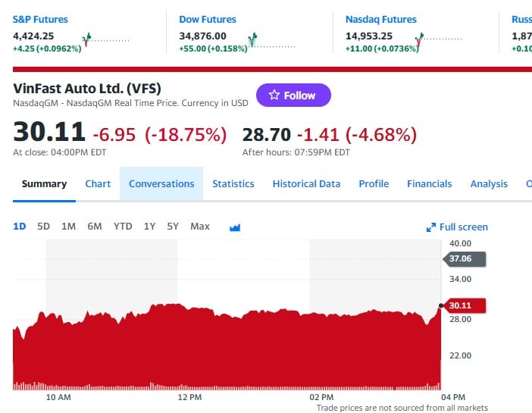Switch chart range to YTD

point(123,227)
